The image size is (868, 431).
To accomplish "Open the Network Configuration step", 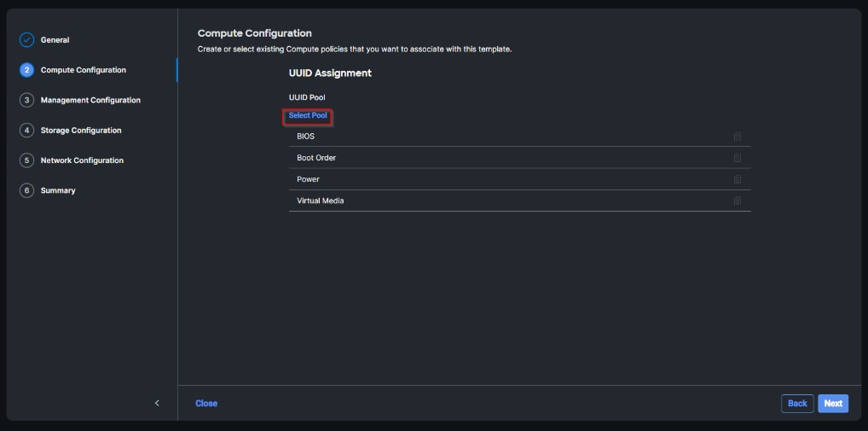I will click(82, 160).
